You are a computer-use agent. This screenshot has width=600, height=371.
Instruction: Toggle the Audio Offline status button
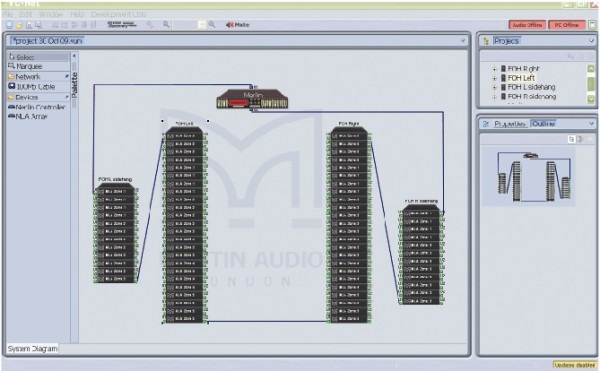(x=527, y=25)
